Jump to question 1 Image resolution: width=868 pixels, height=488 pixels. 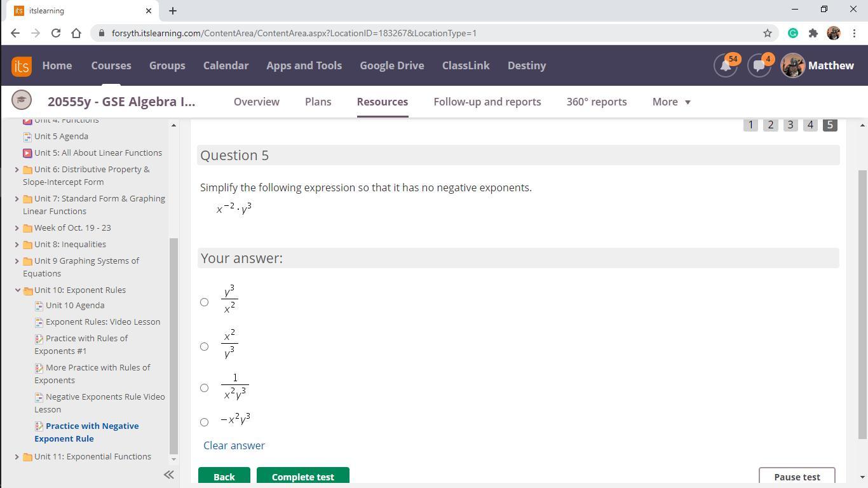coord(750,125)
